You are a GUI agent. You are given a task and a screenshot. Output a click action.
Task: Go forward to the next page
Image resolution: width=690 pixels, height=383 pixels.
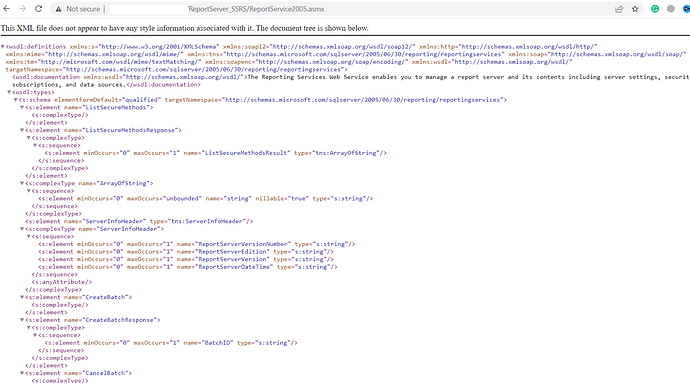coord(22,9)
